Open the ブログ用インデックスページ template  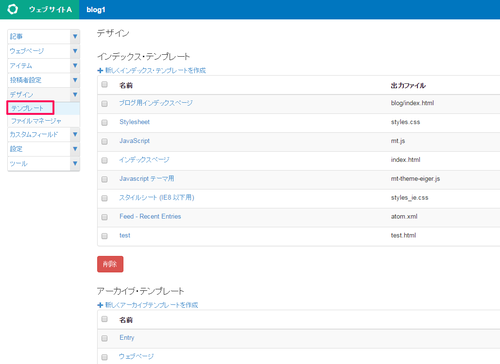pos(156,103)
